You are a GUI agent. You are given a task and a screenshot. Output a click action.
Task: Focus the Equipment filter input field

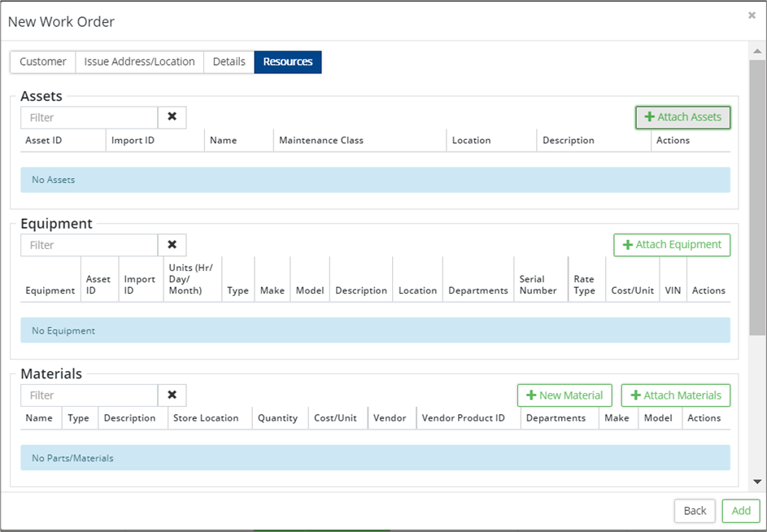[x=89, y=245]
